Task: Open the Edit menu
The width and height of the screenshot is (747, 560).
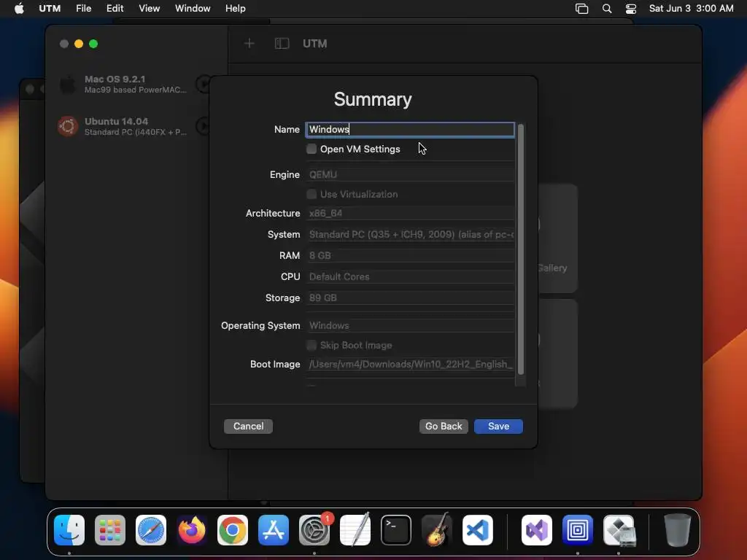Action: [x=115, y=8]
